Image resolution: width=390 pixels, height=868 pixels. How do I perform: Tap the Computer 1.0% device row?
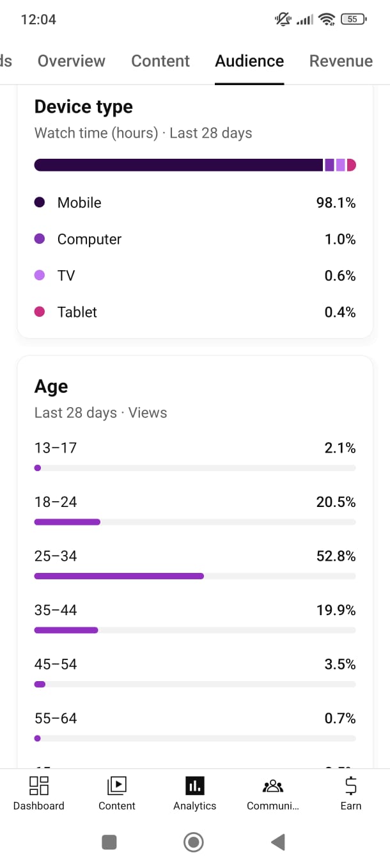click(x=195, y=239)
